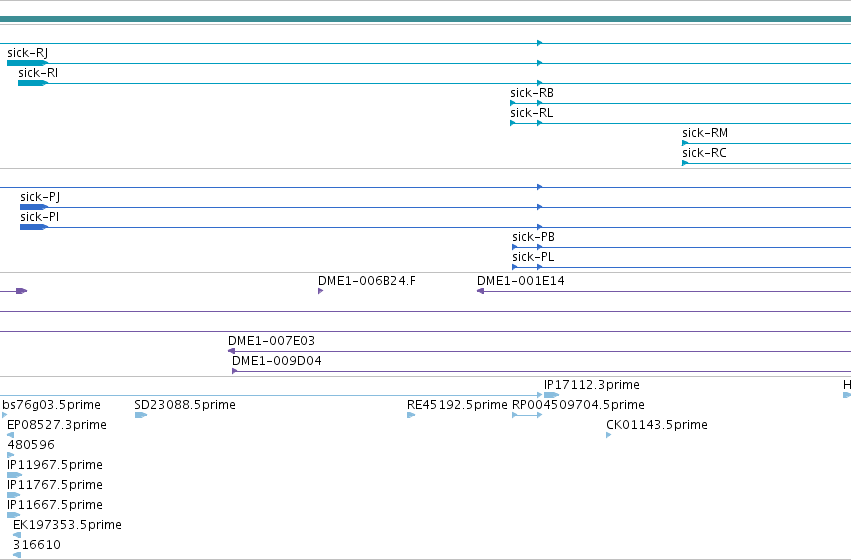Screen dimensions: 851x560
Task: Select the SD23088.5prime EST label
Action: 185,405
